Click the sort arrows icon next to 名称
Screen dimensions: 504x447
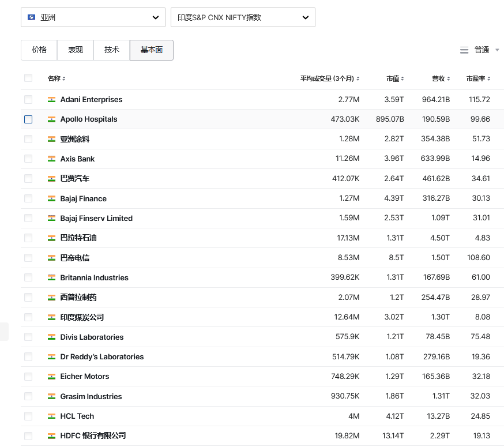click(64, 78)
